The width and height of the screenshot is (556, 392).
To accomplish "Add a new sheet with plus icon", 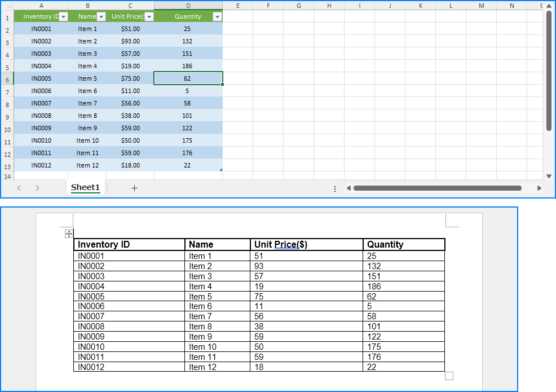I will tap(134, 188).
